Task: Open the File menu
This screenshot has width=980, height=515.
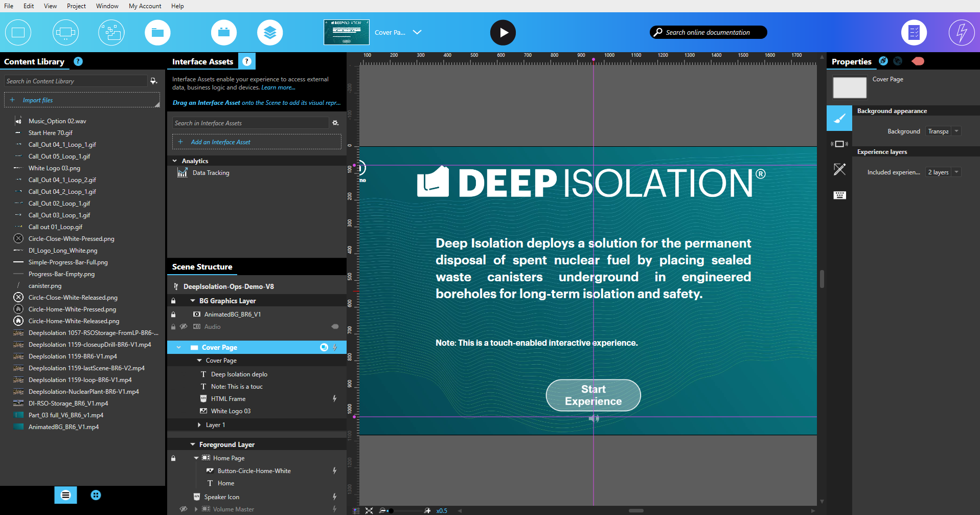Action: 9,6
